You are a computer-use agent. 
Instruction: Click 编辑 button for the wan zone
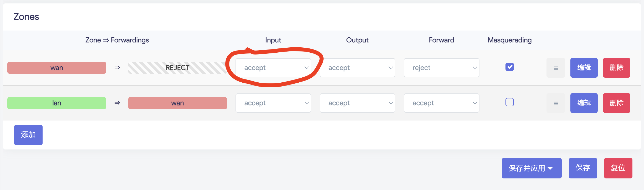pyautogui.click(x=584, y=68)
